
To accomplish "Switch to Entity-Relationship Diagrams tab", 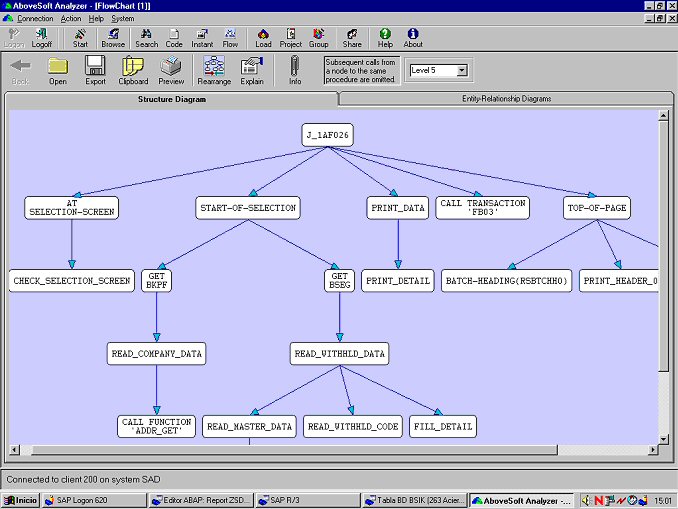I will click(506, 99).
